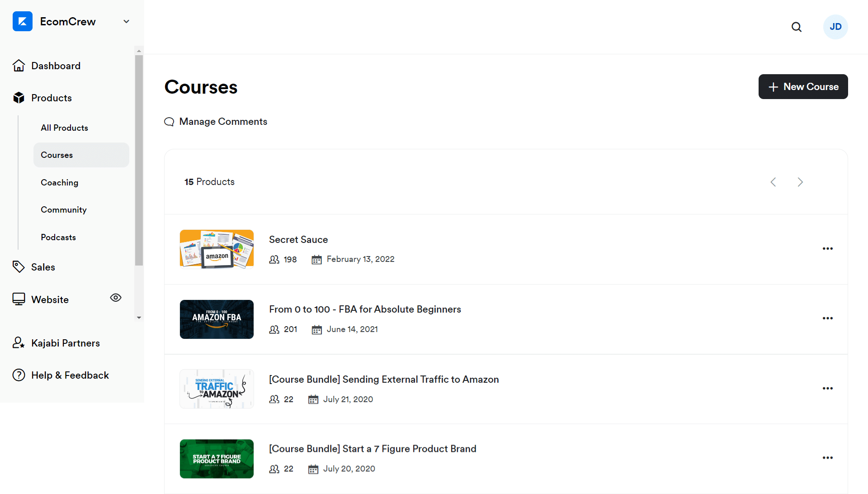Open the Help & Feedback link
This screenshot has width=868, height=494.
[x=70, y=375]
